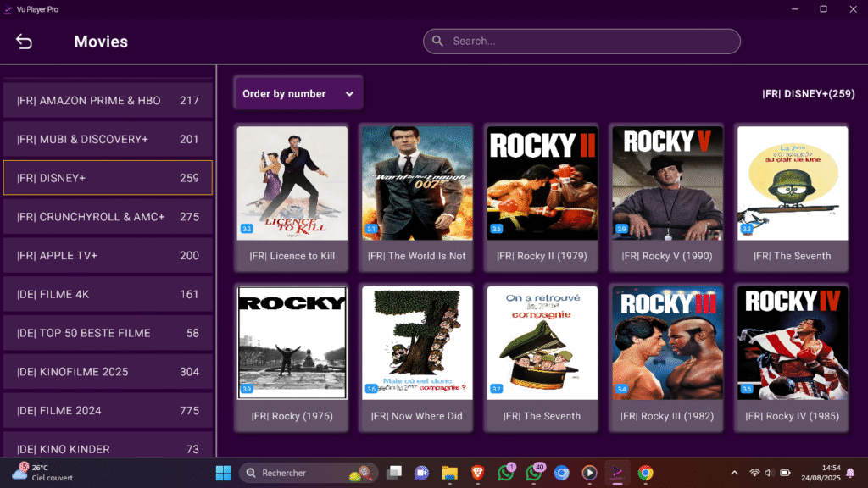Click the rating badge on Rocky II poster
The image size is (868, 488).
pos(497,229)
